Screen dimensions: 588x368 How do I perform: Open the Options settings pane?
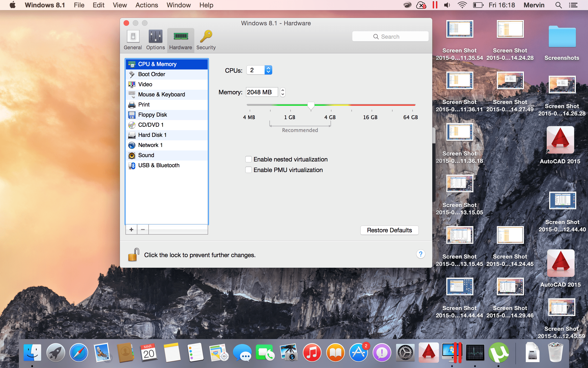(x=155, y=40)
